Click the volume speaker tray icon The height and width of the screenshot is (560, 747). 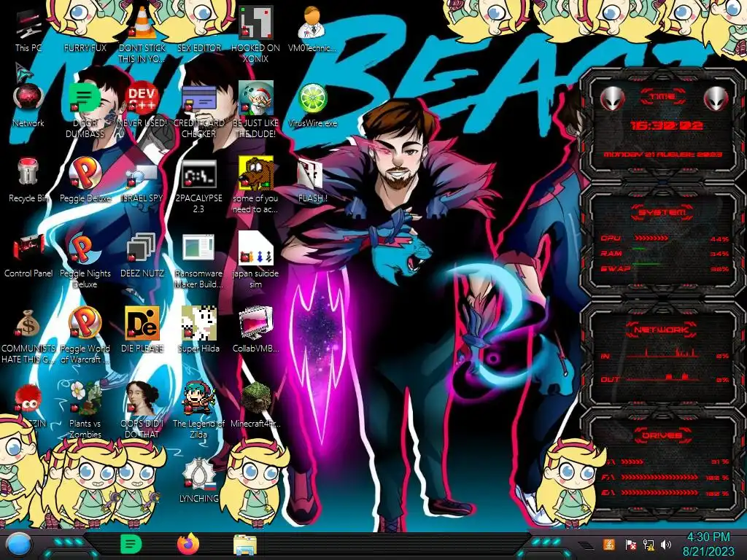tap(666, 544)
